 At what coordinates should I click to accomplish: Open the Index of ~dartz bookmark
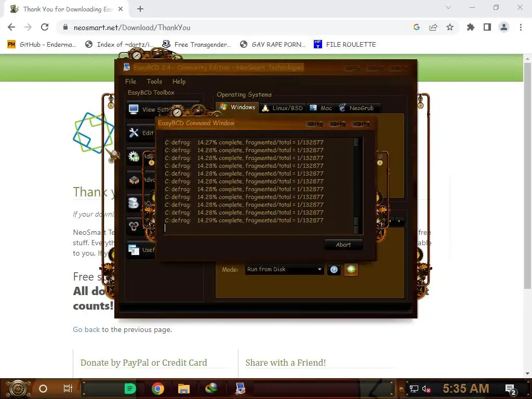pyautogui.click(x=119, y=45)
